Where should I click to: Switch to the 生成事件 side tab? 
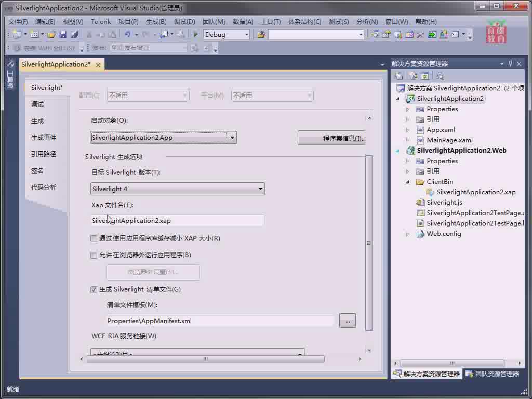pos(44,137)
